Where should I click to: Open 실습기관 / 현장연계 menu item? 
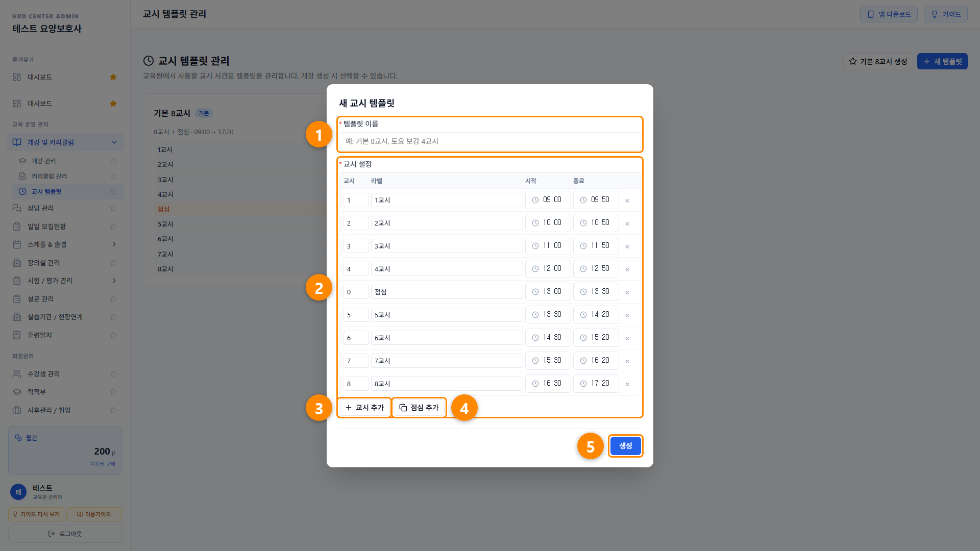[x=65, y=317]
